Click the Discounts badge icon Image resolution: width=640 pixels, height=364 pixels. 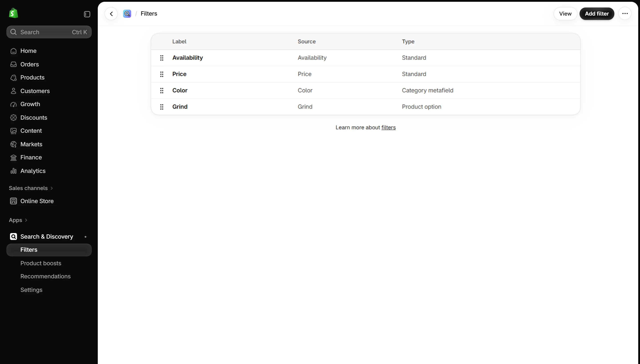tap(14, 117)
